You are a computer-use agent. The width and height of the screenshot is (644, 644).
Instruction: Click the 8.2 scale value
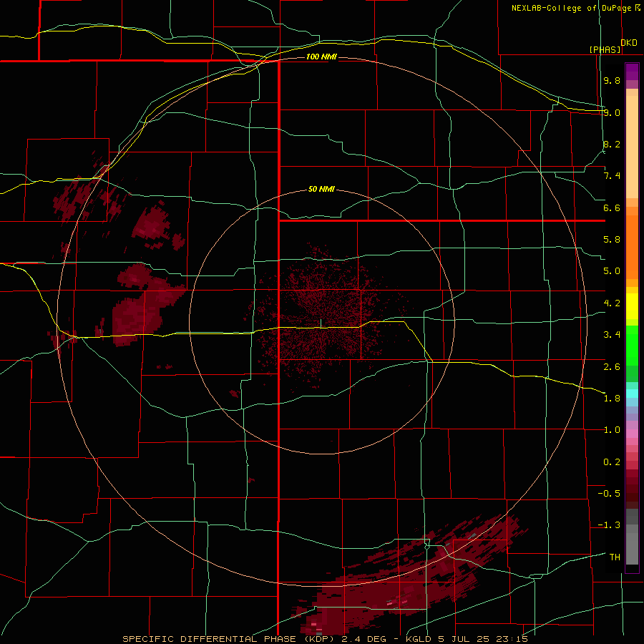point(612,144)
